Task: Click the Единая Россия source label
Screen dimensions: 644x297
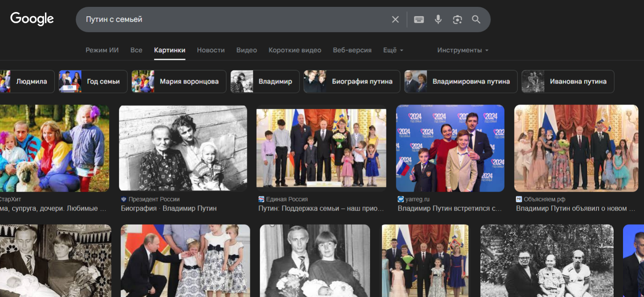Action: 287,199
